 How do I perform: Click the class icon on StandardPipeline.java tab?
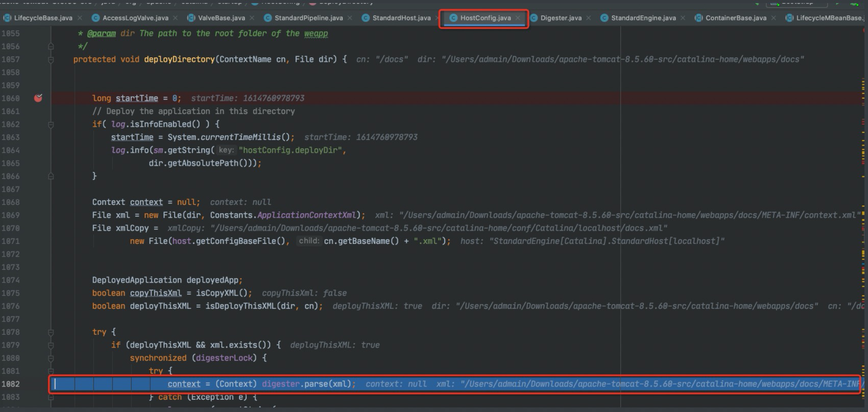pos(268,18)
